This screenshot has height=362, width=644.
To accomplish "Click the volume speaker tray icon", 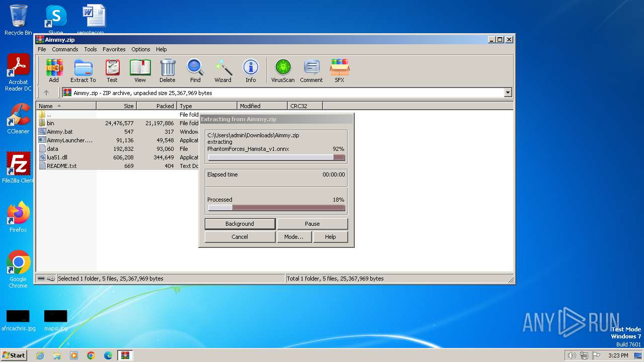I will (x=572, y=355).
